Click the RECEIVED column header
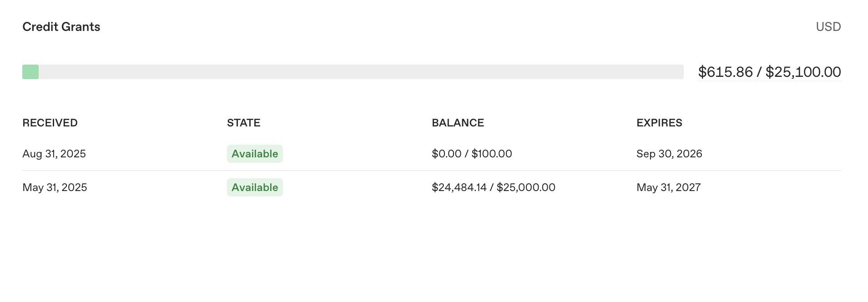The width and height of the screenshot is (868, 302). coord(50,123)
